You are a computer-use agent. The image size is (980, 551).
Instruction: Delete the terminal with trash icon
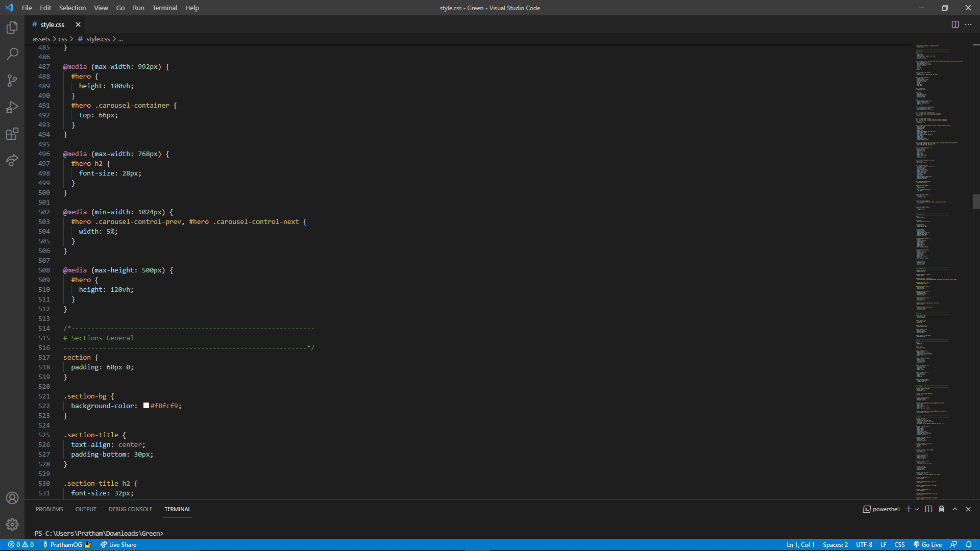click(942, 509)
